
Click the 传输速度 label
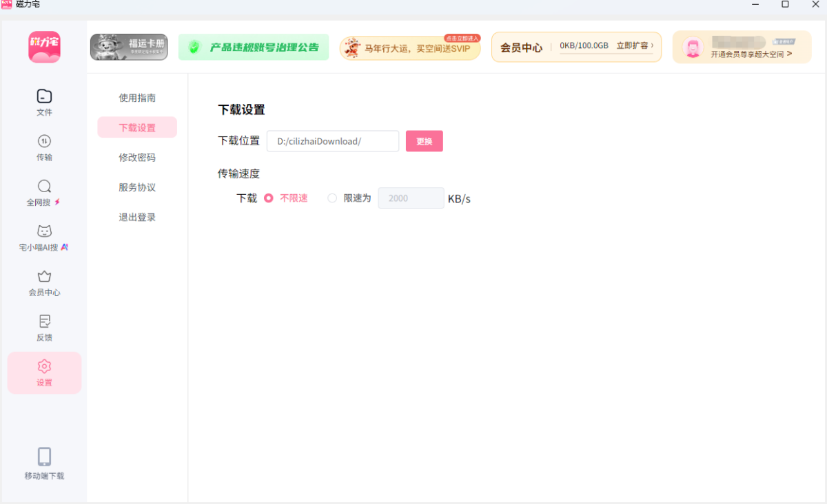tap(238, 174)
